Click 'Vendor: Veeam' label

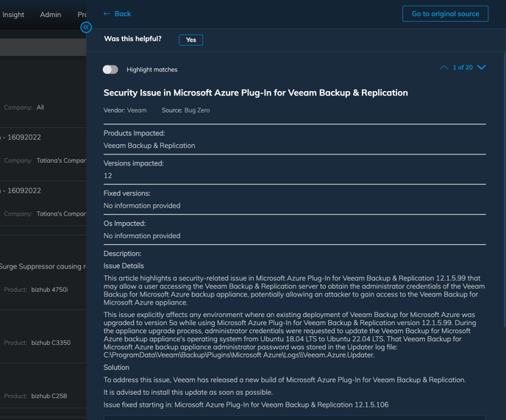click(x=125, y=110)
